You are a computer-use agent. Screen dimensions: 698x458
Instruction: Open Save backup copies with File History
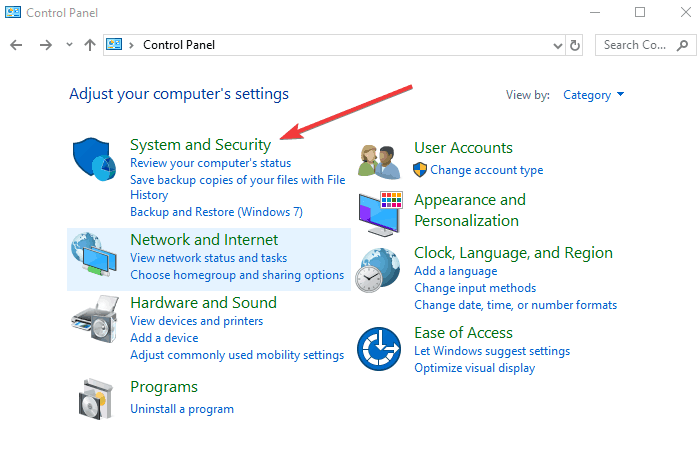click(238, 187)
